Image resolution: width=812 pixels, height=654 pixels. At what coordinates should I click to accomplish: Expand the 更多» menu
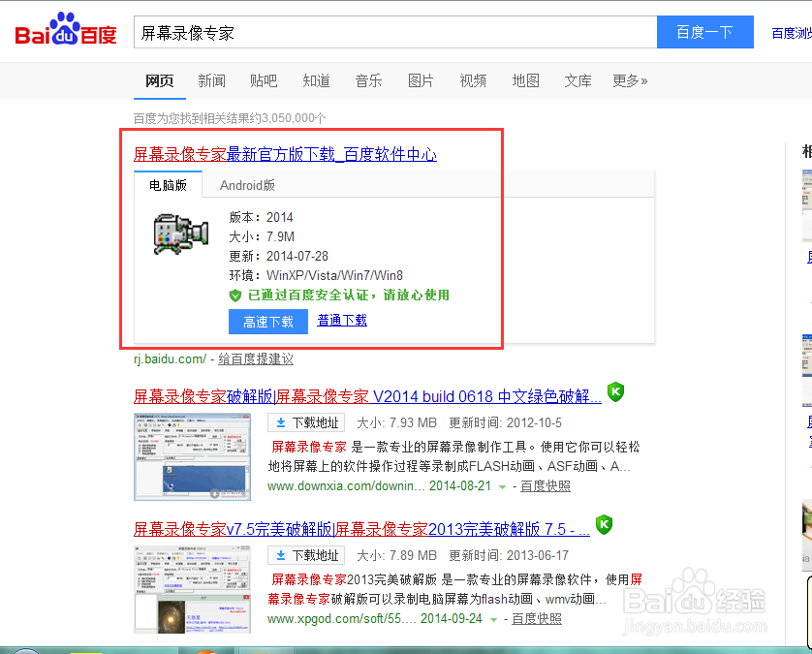tap(630, 80)
